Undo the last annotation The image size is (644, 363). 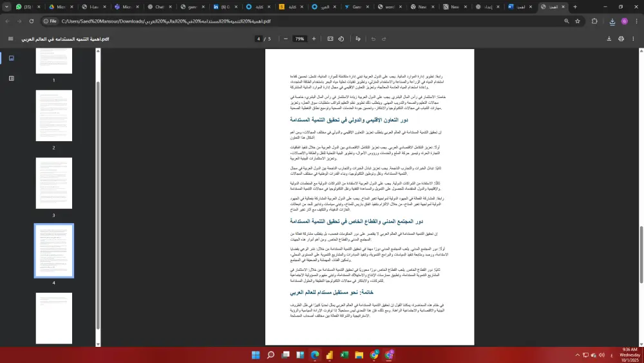[x=374, y=39]
